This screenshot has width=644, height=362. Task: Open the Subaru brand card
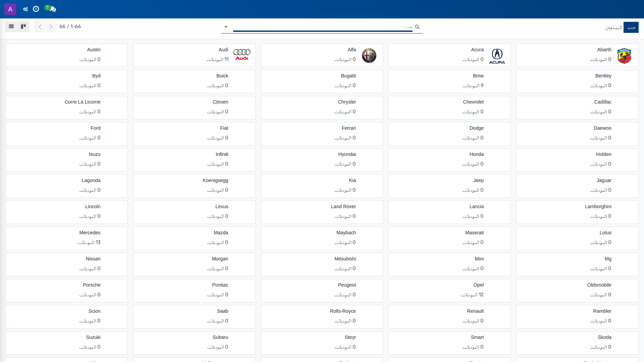point(194,343)
